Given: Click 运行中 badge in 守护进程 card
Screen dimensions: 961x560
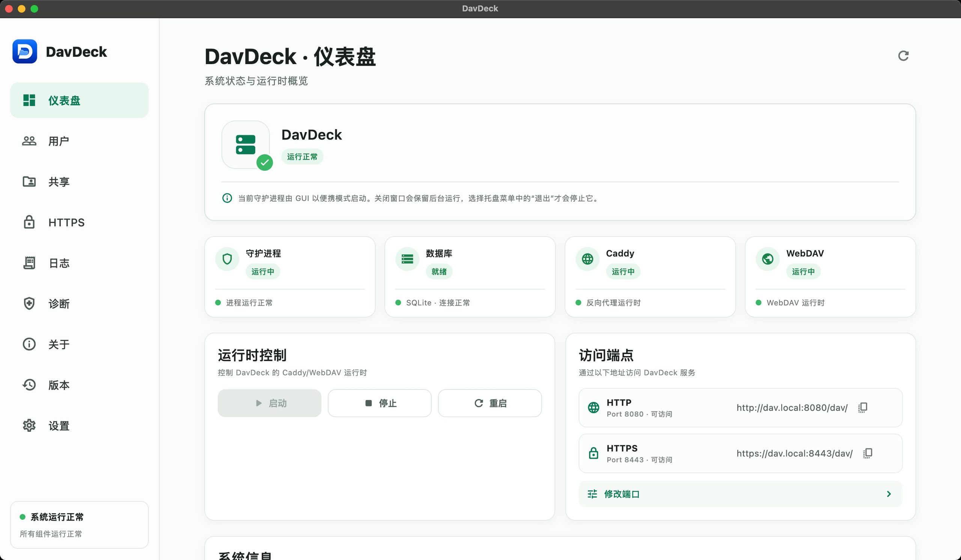Looking at the screenshot, I should tap(263, 272).
